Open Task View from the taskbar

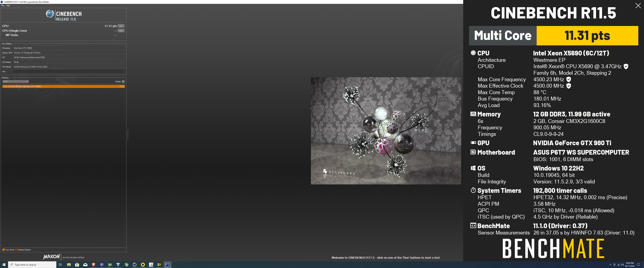(x=60, y=265)
